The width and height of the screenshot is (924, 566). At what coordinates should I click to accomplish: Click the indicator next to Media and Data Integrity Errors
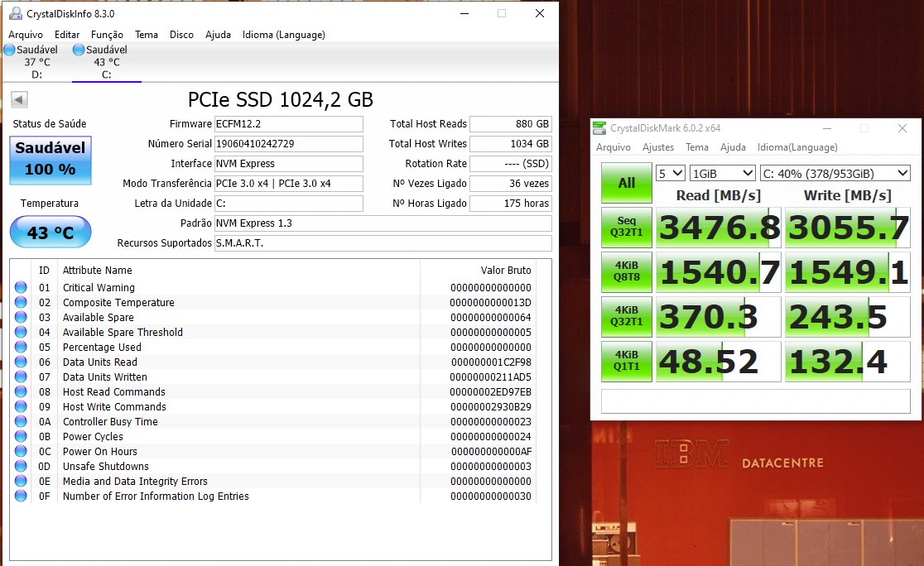point(21,481)
